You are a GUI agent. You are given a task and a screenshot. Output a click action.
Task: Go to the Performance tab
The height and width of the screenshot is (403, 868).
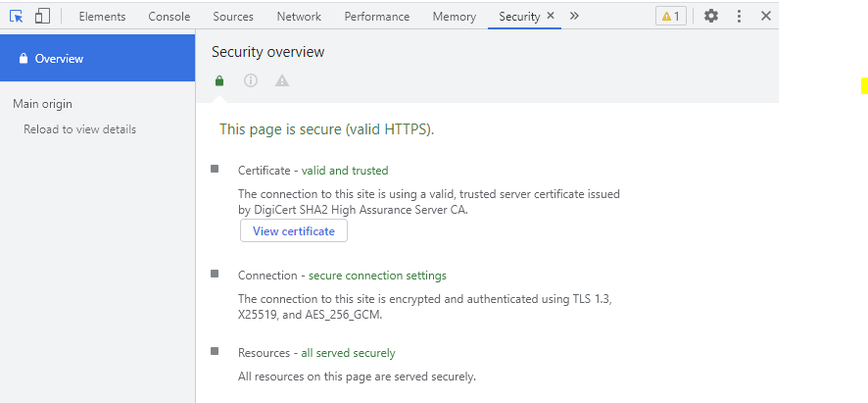377,17
